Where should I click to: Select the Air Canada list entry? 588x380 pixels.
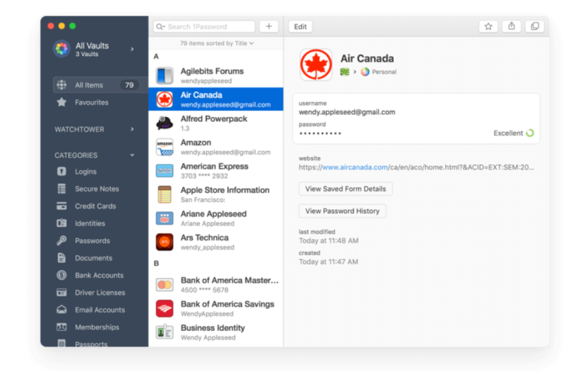click(216, 99)
